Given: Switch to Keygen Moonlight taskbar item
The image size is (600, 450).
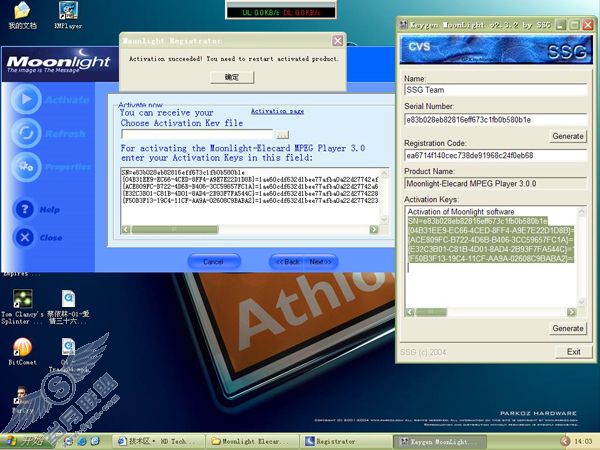Looking at the screenshot, I should click(x=440, y=441).
